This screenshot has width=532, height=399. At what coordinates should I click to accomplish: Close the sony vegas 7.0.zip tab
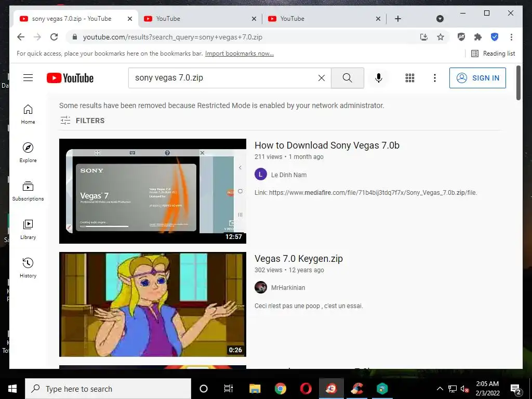[129, 19]
